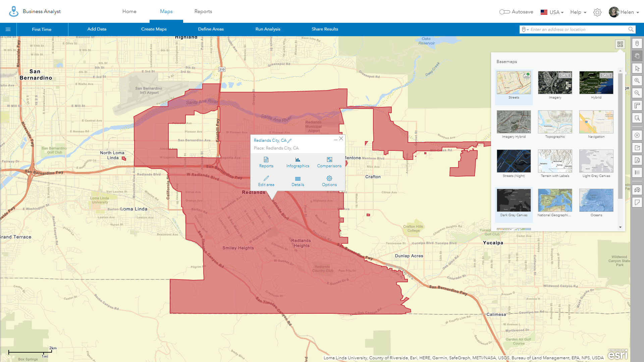Open Reports from the Redlands City popup
The image size is (644, 362).
point(266,162)
